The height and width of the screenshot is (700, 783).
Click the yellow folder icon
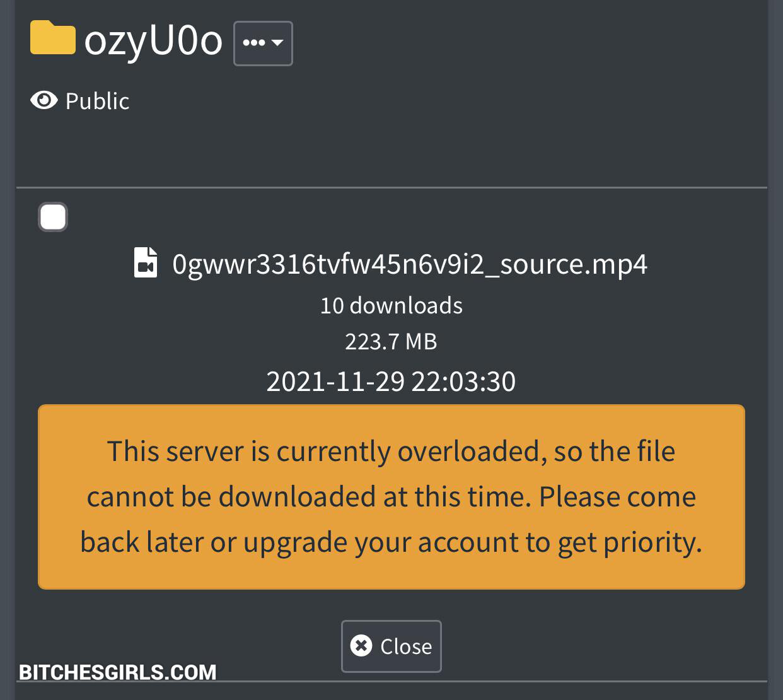click(53, 38)
